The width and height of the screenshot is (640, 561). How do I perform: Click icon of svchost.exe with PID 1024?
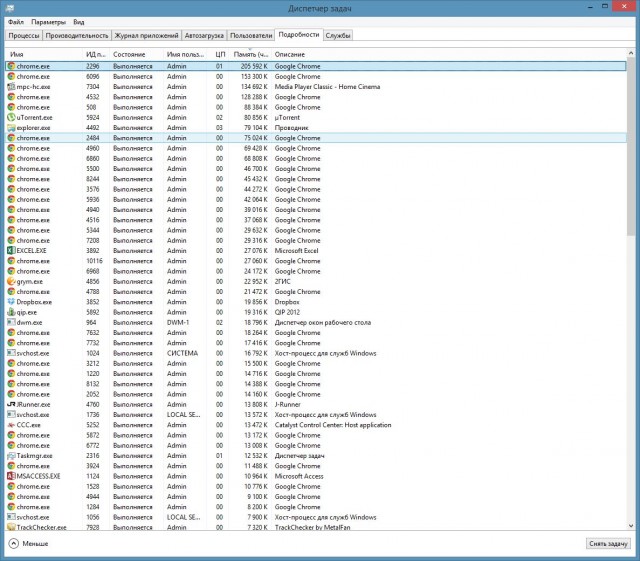point(11,353)
